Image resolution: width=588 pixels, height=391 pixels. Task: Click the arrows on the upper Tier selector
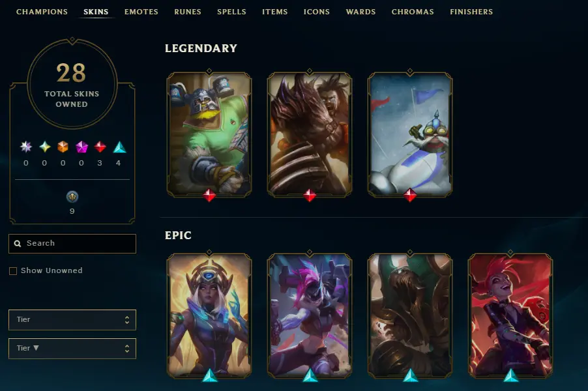[127, 320]
